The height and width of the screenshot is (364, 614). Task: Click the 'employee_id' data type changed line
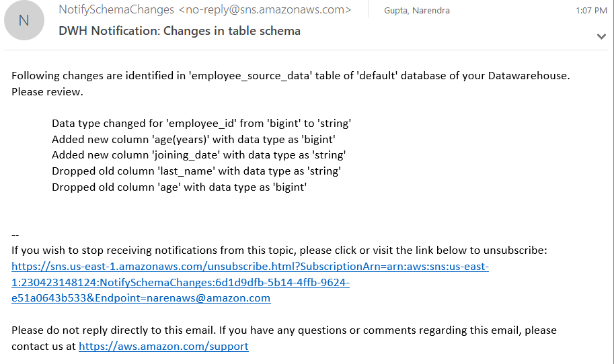pos(201,123)
